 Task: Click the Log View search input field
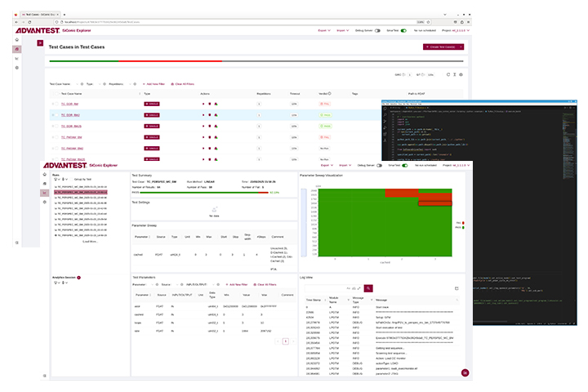click(x=333, y=288)
